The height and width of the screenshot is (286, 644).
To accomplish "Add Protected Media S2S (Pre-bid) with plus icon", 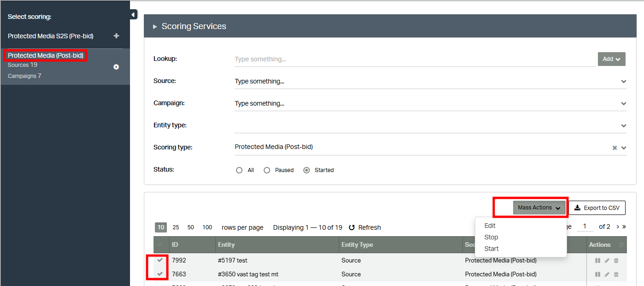I will (116, 36).
